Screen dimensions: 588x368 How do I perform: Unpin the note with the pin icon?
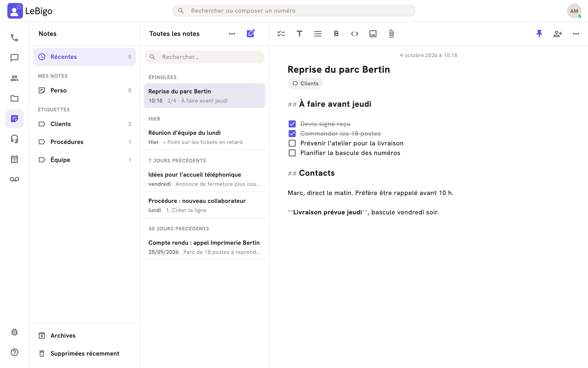539,34
